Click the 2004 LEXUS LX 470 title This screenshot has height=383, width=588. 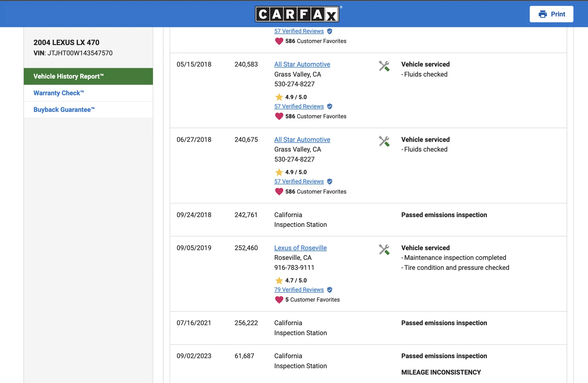point(66,42)
